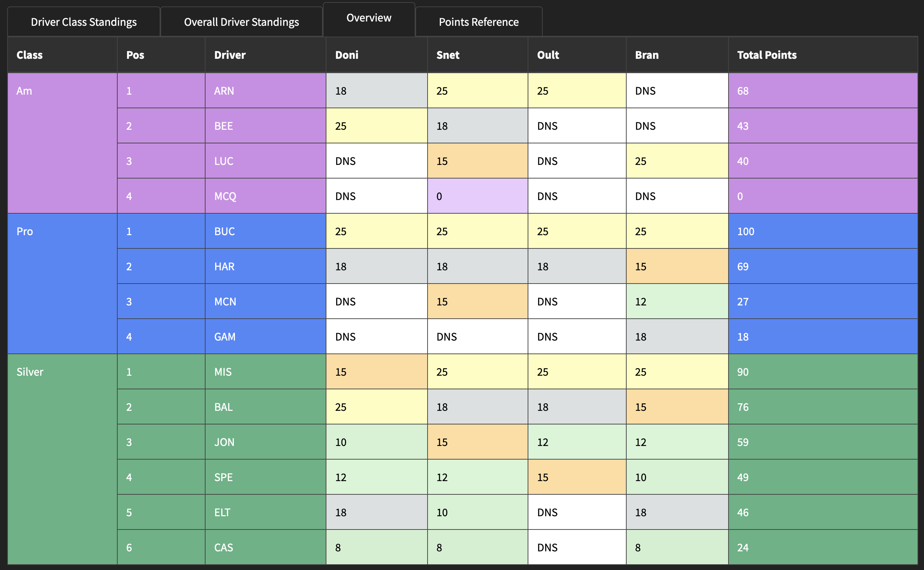Click driver MIS in Silver class
The height and width of the screenshot is (570, 924).
coord(223,372)
